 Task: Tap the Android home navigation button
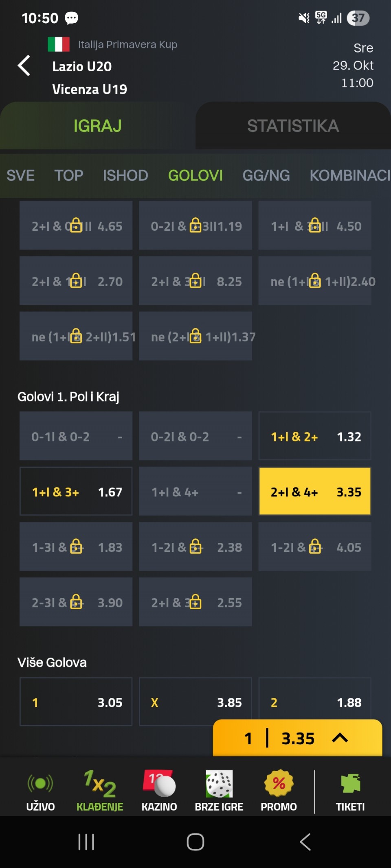195,842
